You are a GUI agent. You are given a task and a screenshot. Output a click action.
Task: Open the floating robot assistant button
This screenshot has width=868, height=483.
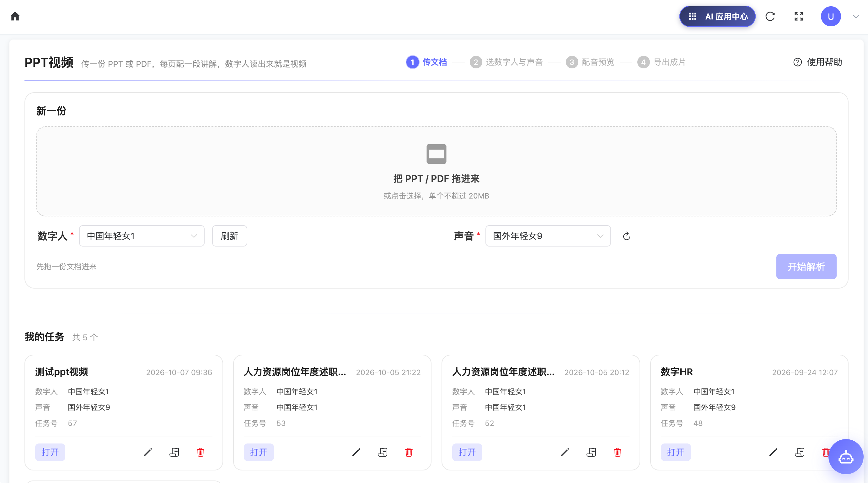pyautogui.click(x=845, y=457)
